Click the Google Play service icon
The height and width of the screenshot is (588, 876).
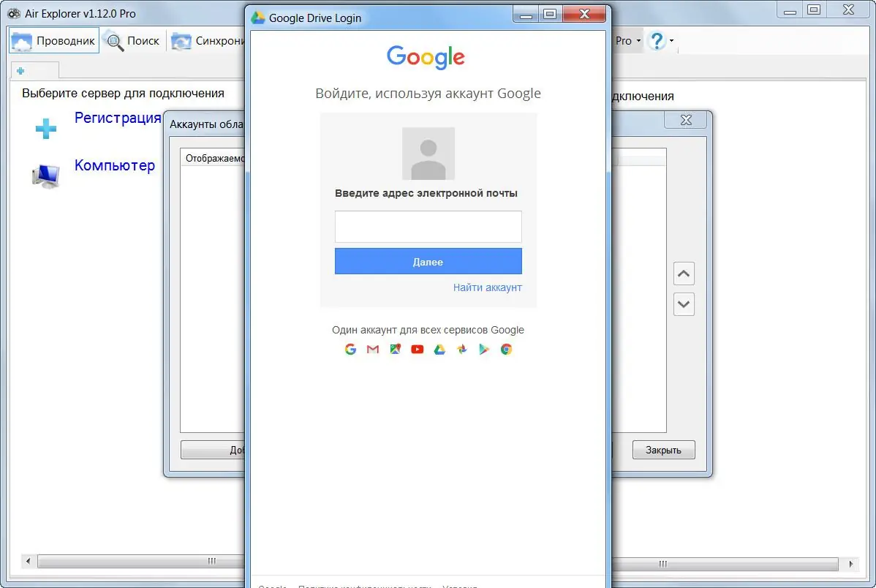coord(484,350)
